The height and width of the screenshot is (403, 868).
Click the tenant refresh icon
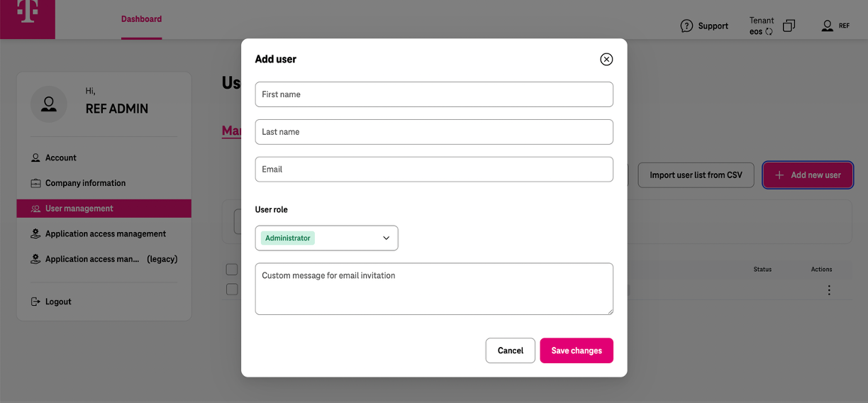(769, 32)
